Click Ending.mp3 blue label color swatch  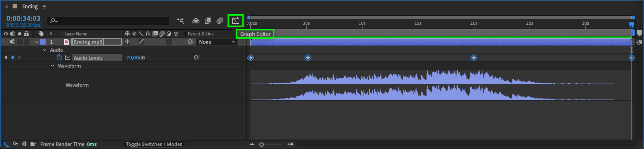coord(43,42)
